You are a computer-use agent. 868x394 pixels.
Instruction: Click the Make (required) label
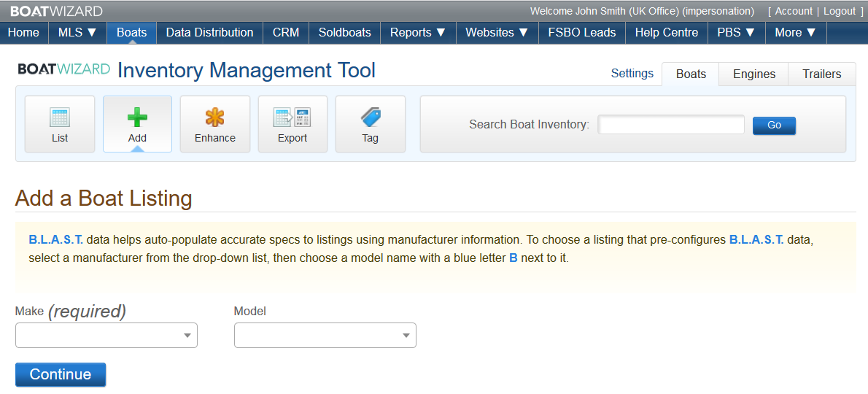tap(71, 312)
